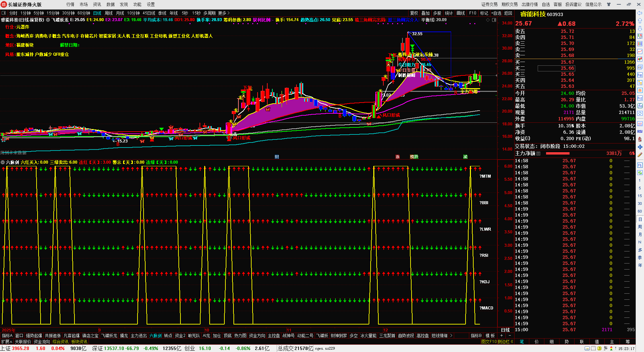644x352 pixels.
Task: Click the round icon beside 六脉剑 indicator title
Action: [x=3, y=162]
